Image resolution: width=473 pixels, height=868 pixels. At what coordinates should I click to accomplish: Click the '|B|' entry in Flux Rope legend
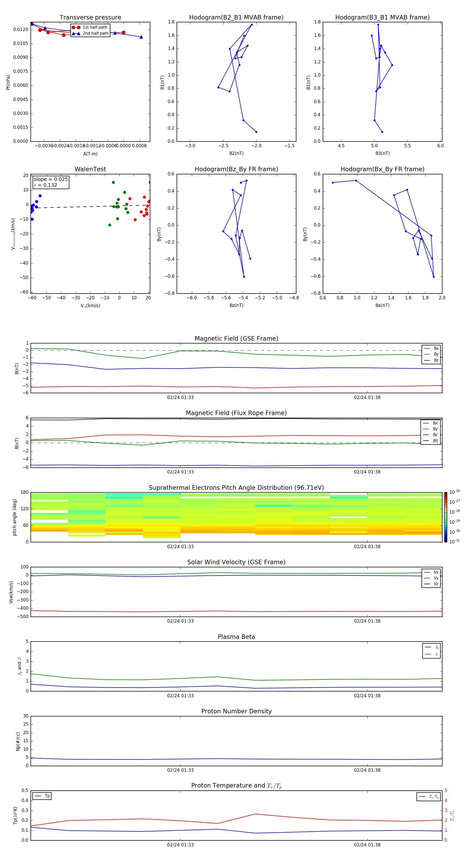tap(431, 441)
